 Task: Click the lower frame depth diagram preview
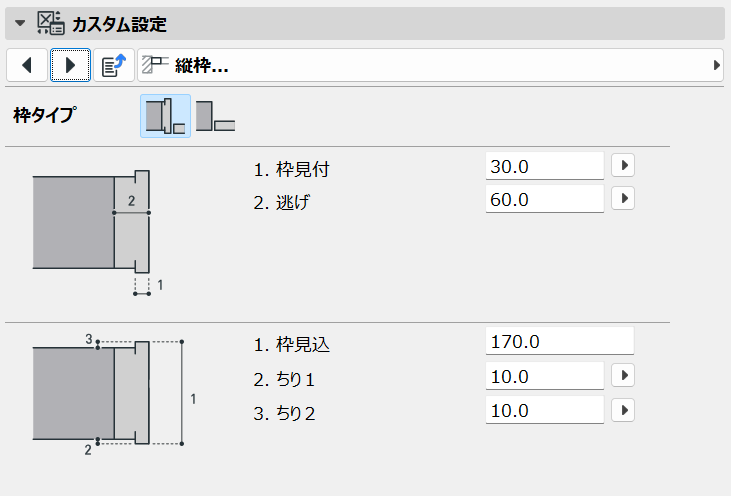(114, 394)
